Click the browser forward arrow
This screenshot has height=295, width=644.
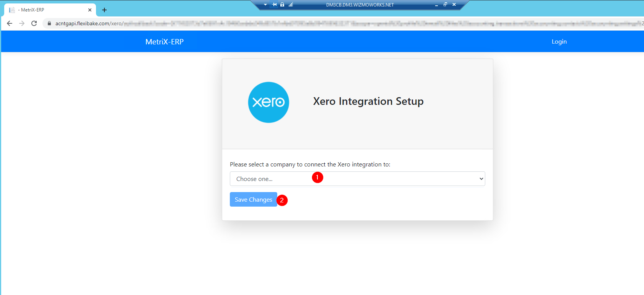click(22, 23)
